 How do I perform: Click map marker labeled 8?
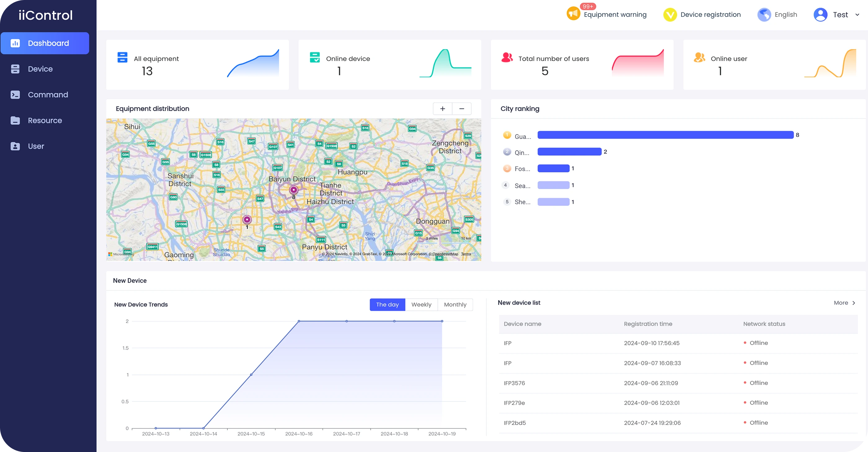(294, 190)
